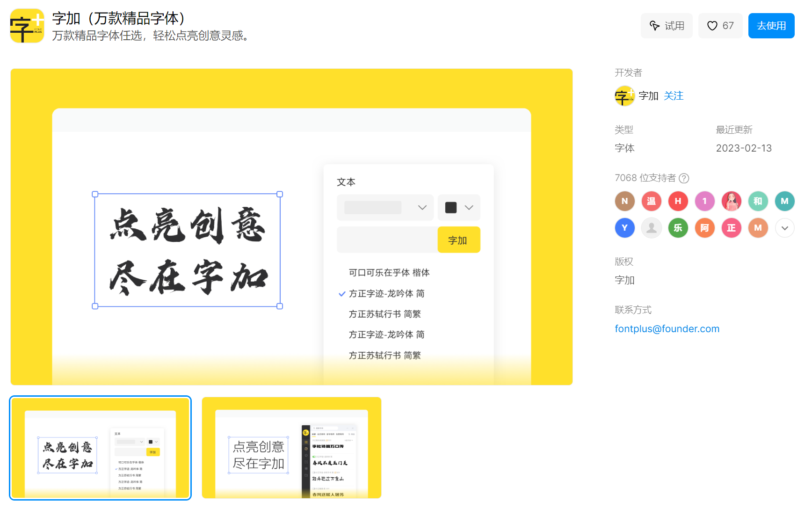
Task: Open supporter avatar 1
Action: (705, 201)
